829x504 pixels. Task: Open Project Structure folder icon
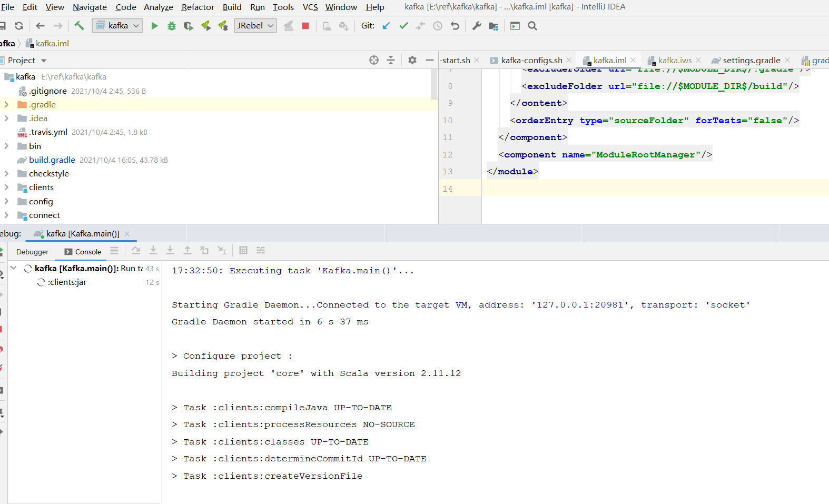click(494, 26)
